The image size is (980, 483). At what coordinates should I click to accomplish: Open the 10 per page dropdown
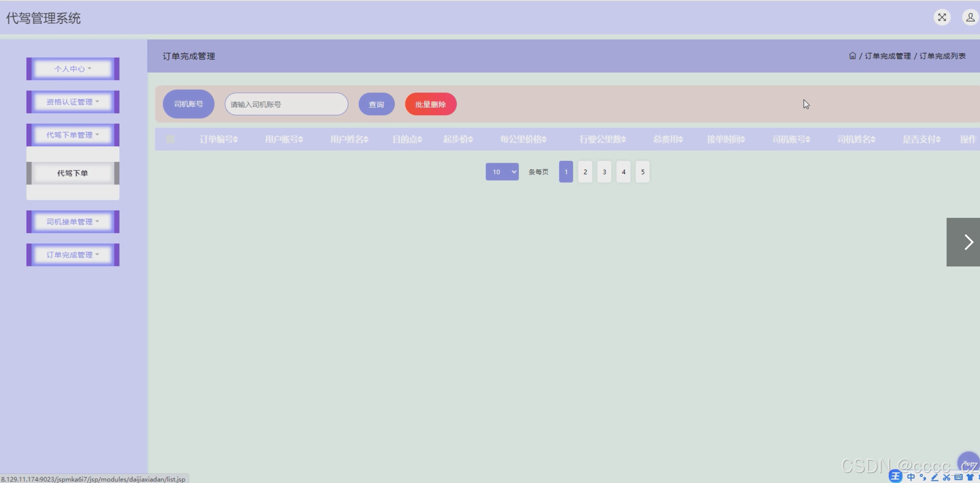click(x=502, y=172)
